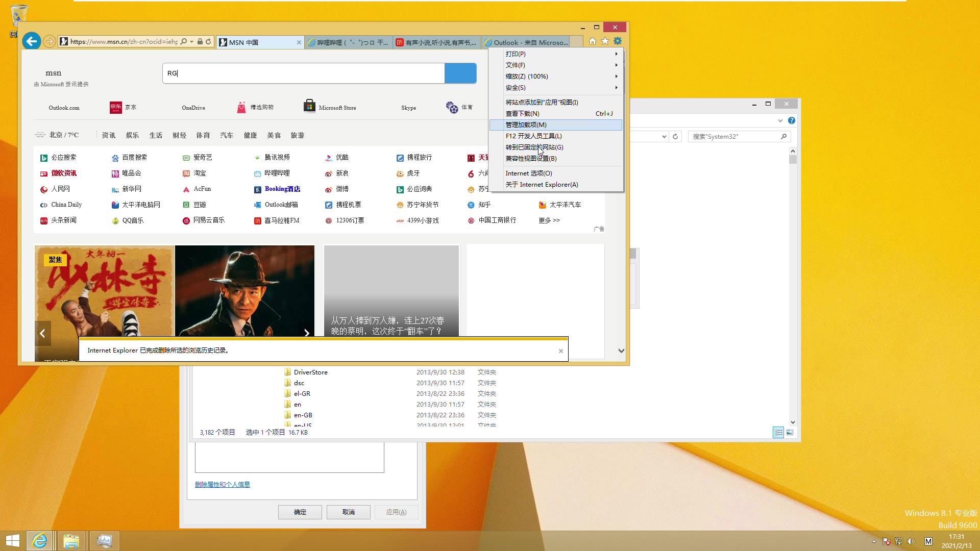Open the volume speaker tray icon

pos(911,541)
